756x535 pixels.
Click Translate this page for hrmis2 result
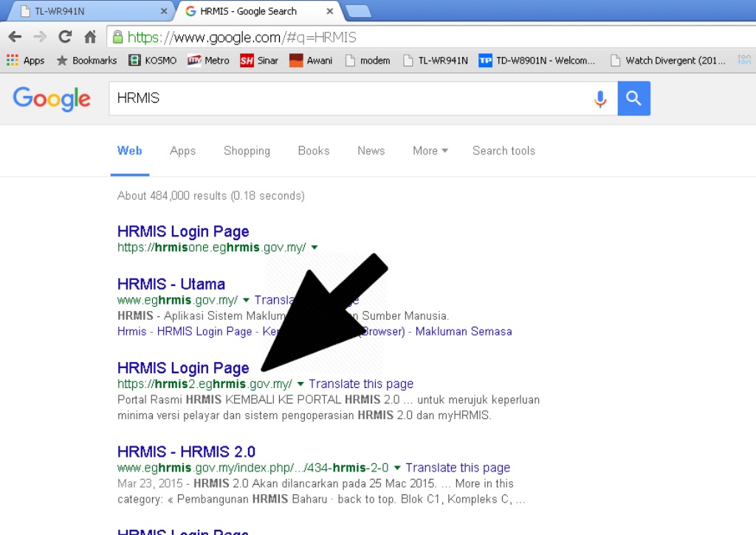pos(361,384)
